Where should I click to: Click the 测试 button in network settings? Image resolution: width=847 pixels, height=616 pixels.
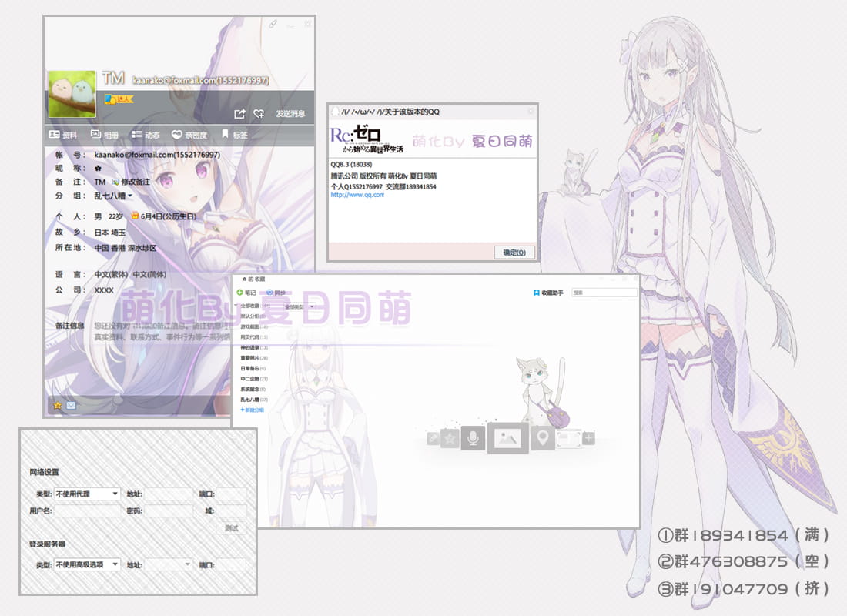(x=231, y=528)
